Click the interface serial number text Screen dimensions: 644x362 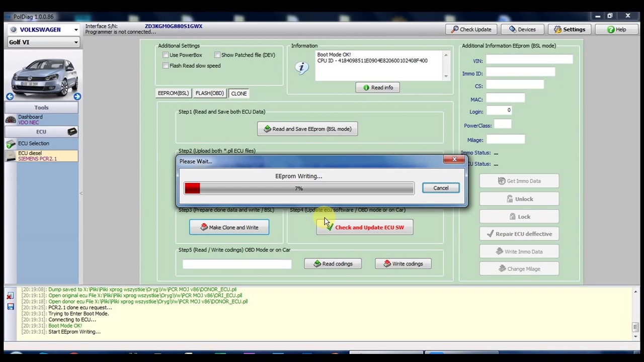click(174, 26)
